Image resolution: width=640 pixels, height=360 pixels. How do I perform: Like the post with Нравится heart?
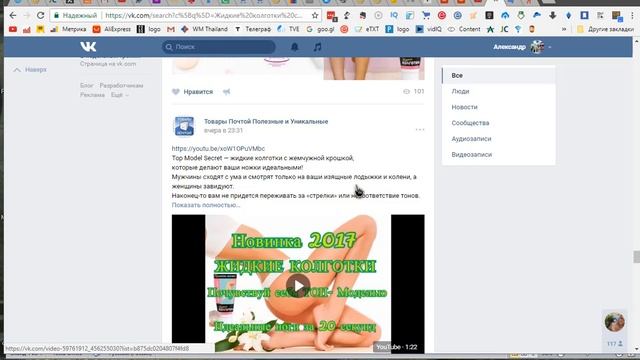(x=193, y=92)
